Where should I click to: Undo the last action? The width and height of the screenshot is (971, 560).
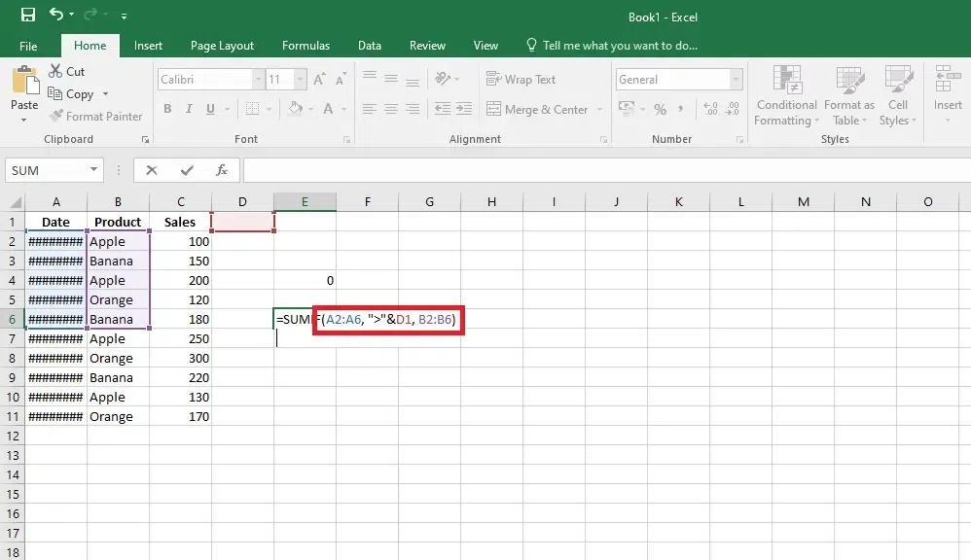[x=56, y=15]
